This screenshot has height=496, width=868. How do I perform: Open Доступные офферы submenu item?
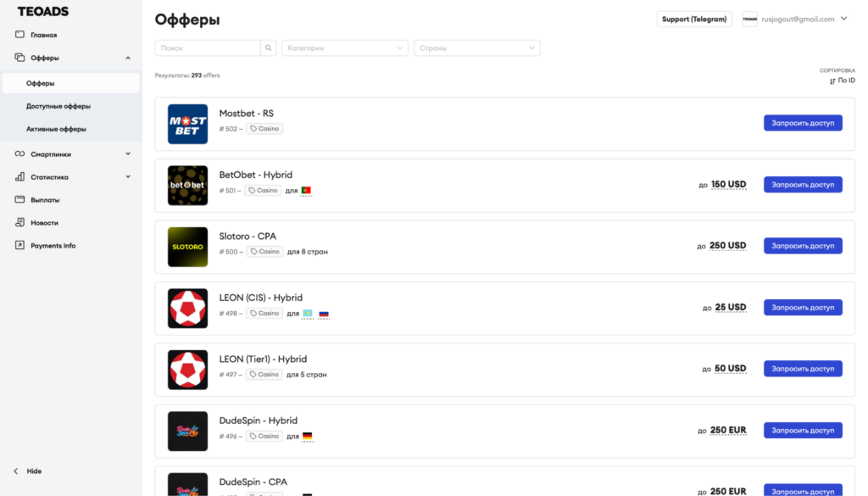pos(58,106)
